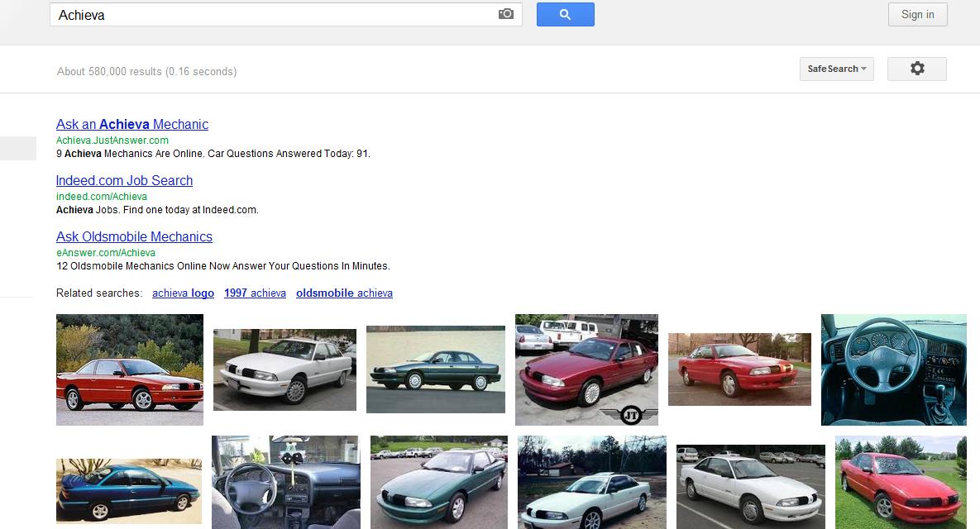Screen dimensions: 980x529
Task: Open the green coupe in parking lot thumbnail
Action: tap(439, 482)
